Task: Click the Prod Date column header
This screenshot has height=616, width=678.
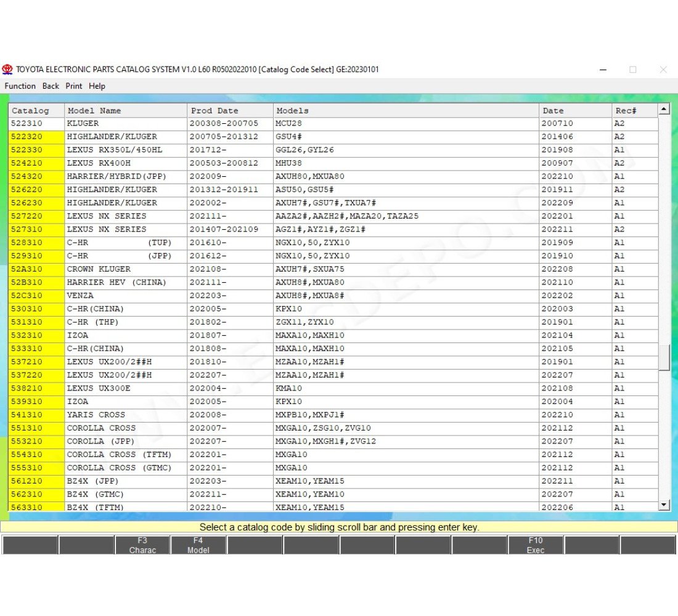Action: coord(231,111)
